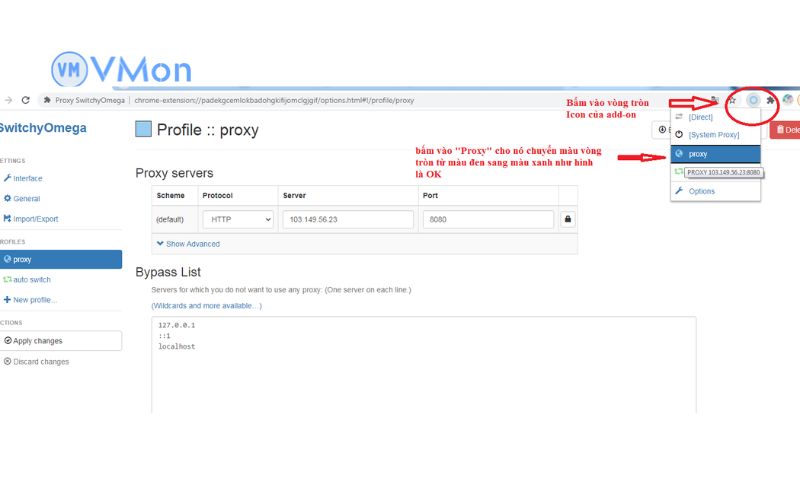
Task: Click the 'Proxy servers' heading text
Action: [x=174, y=173]
